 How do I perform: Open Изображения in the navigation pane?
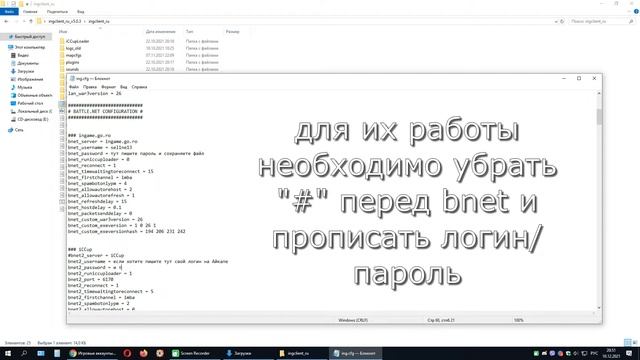pos(27,79)
